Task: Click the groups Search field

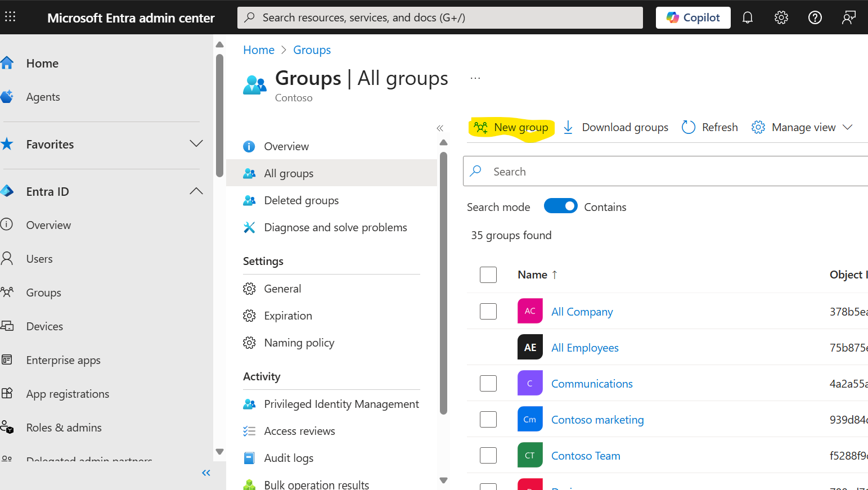Action: coord(665,171)
